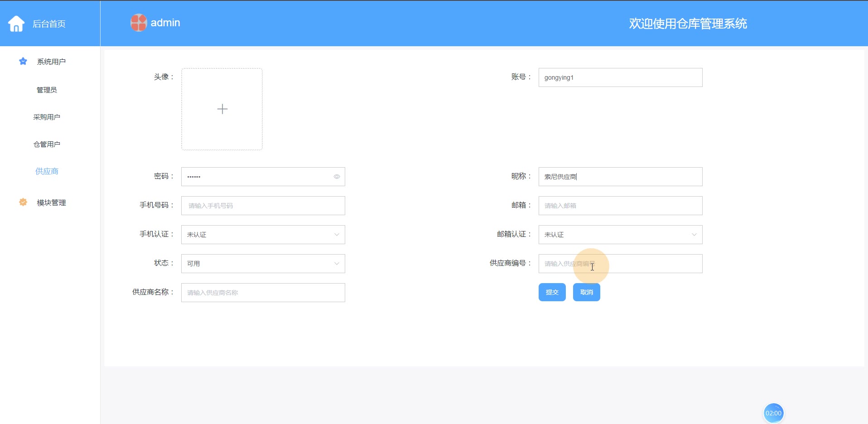Click the plus icon to upload avatar
This screenshot has width=868, height=424.
pyautogui.click(x=222, y=109)
